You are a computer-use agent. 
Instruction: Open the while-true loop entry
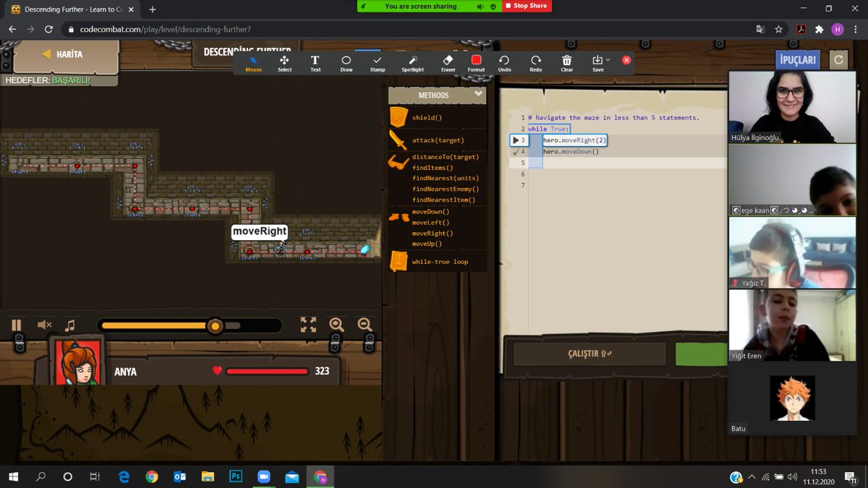pos(440,262)
